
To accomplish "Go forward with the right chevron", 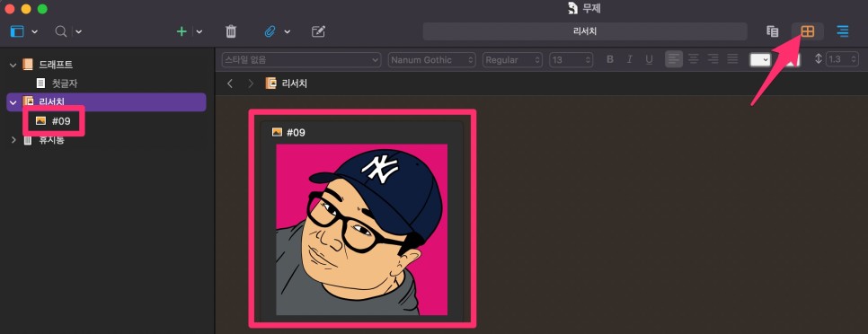I will pyautogui.click(x=251, y=83).
